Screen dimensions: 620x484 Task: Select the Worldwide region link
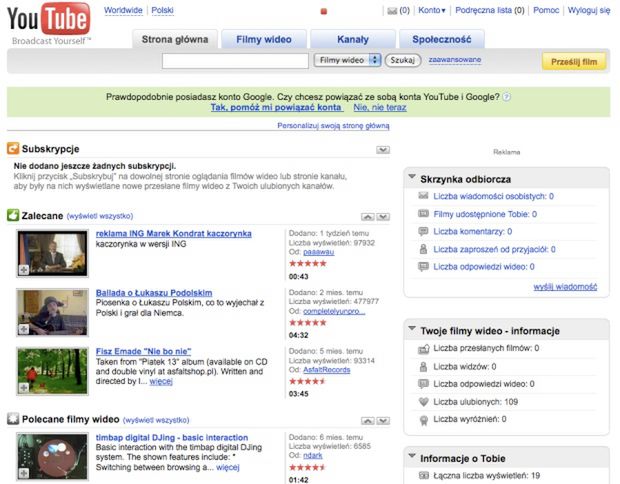pyautogui.click(x=123, y=10)
